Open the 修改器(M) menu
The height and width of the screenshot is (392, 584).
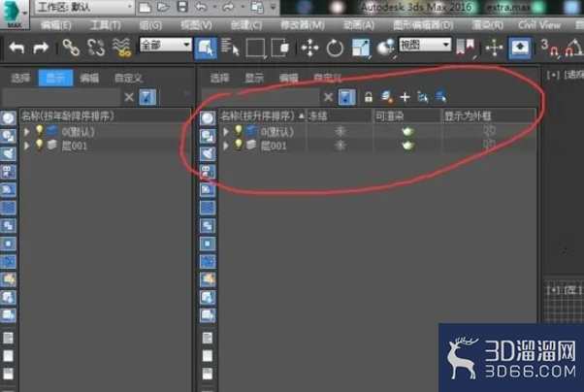pyautogui.click(x=303, y=25)
